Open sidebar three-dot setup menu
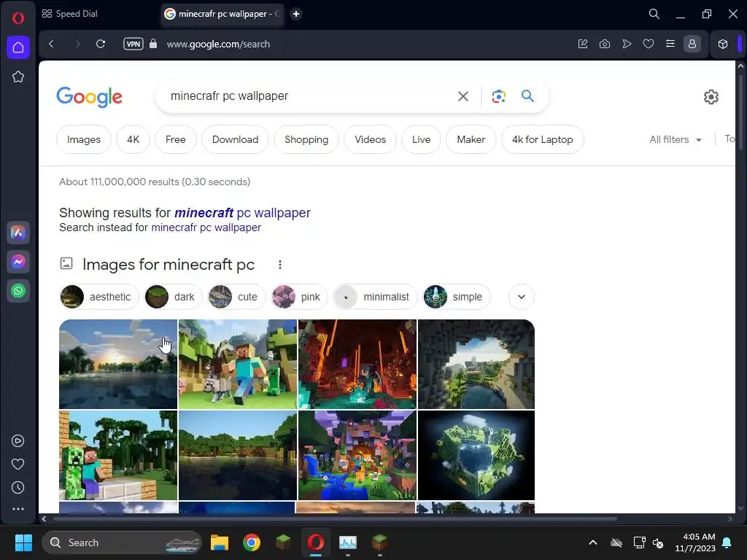The width and height of the screenshot is (747, 560). [18, 509]
